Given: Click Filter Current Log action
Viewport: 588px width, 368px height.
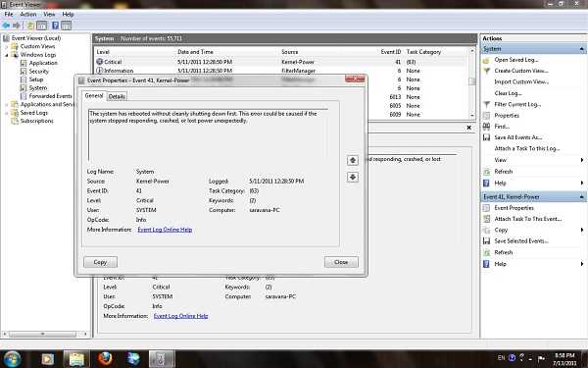Looking at the screenshot, I should 517,104.
